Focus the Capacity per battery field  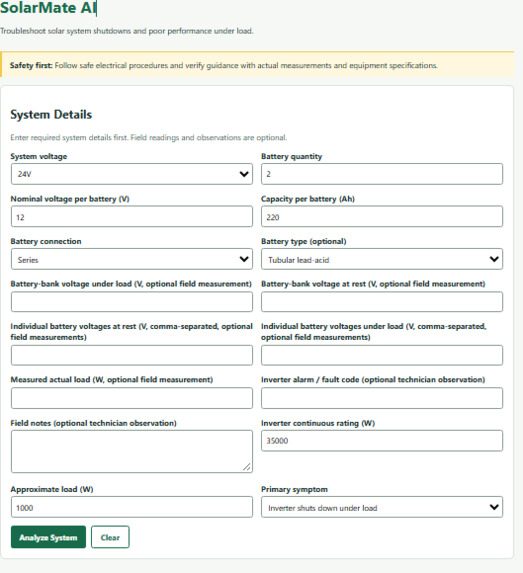(x=382, y=216)
